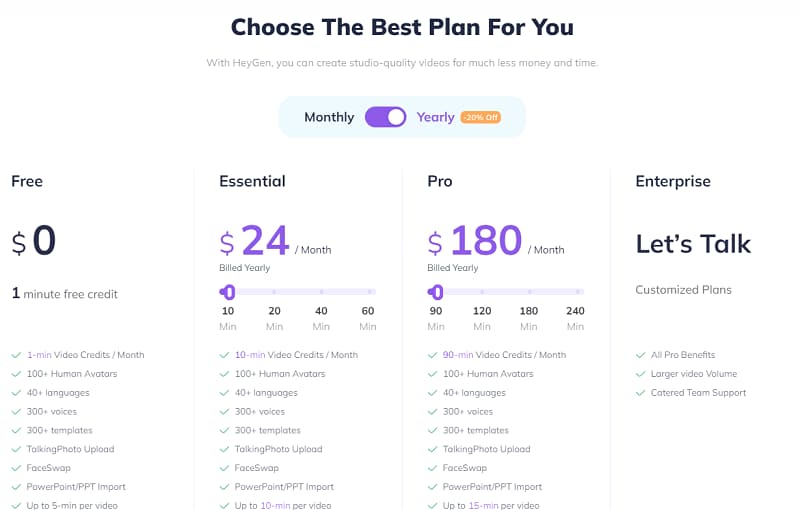
Task: Select Yearly billing option label
Action: pos(436,117)
